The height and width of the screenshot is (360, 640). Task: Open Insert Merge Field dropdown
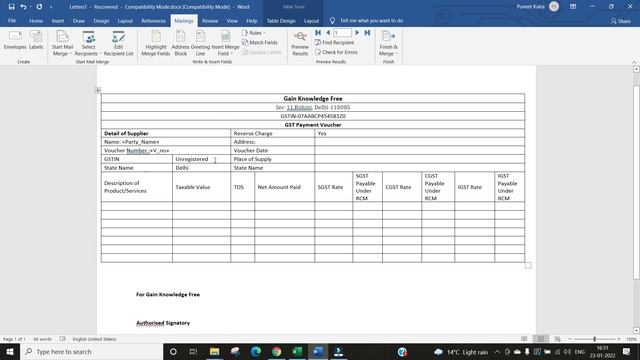click(225, 43)
